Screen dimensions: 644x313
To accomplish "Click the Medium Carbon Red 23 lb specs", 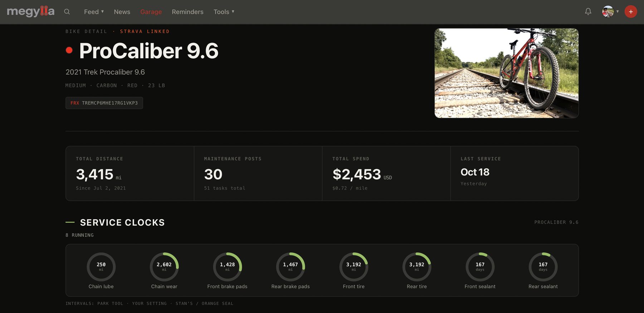I will pyautogui.click(x=115, y=85).
